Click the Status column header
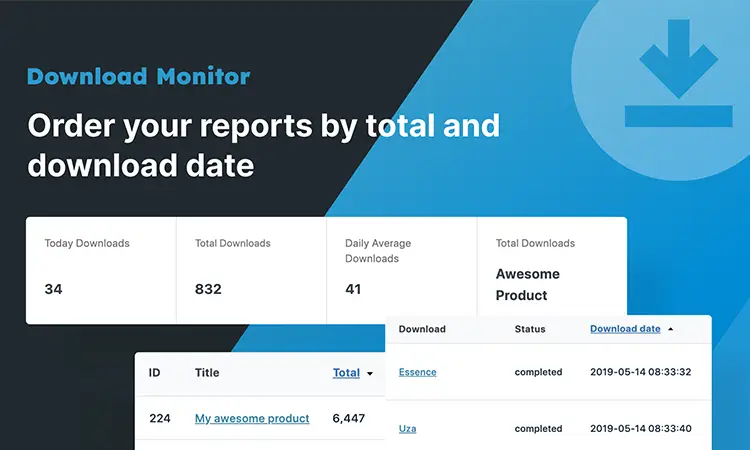The width and height of the screenshot is (750, 450). (530, 329)
